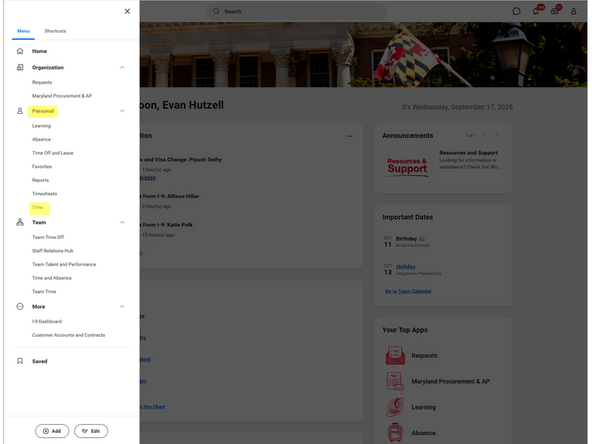
Task: Open the Requests app icon
Action: tap(395, 355)
